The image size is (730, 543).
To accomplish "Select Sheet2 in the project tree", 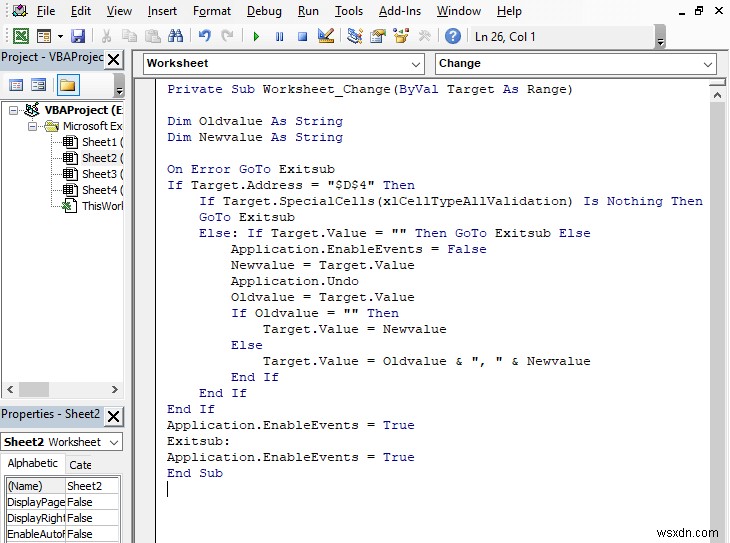I will pyautogui.click(x=93, y=158).
